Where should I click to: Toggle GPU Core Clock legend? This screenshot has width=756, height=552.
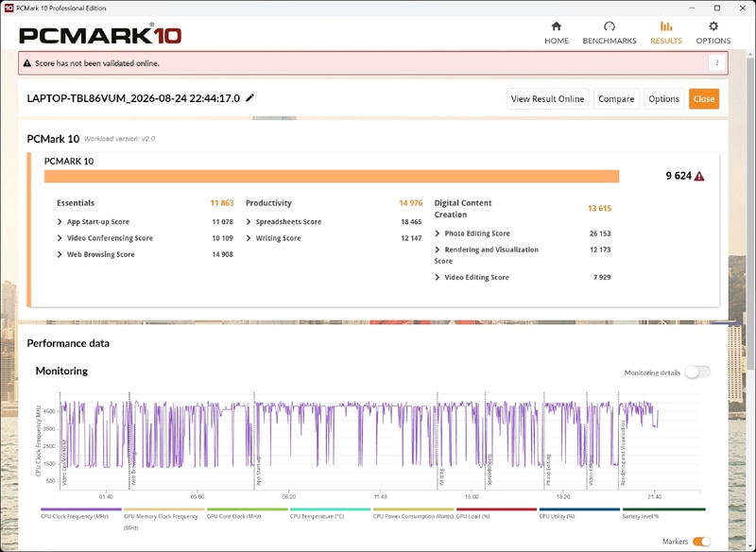[247, 509]
